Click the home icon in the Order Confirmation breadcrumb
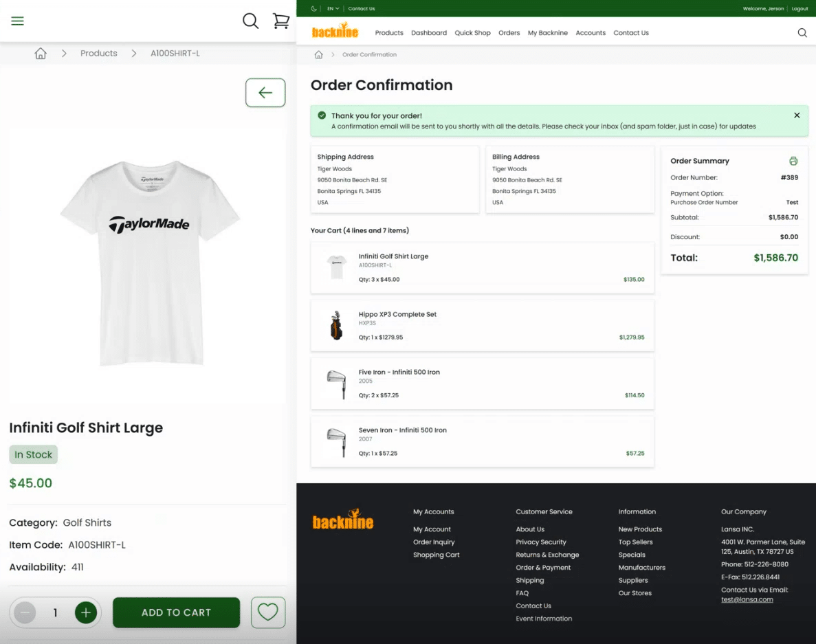The height and width of the screenshot is (644, 816). click(x=318, y=54)
